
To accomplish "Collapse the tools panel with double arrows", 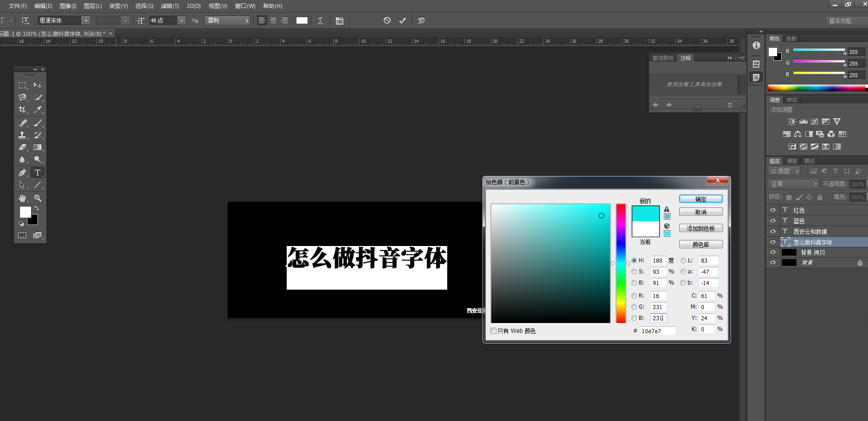I will point(35,70).
